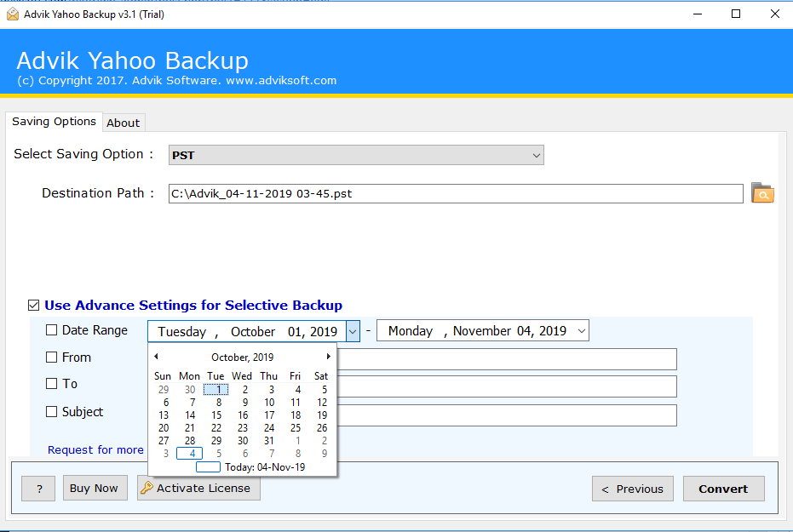Click the October, 2019 calendar title
The height and width of the screenshot is (532, 793).
[242, 358]
